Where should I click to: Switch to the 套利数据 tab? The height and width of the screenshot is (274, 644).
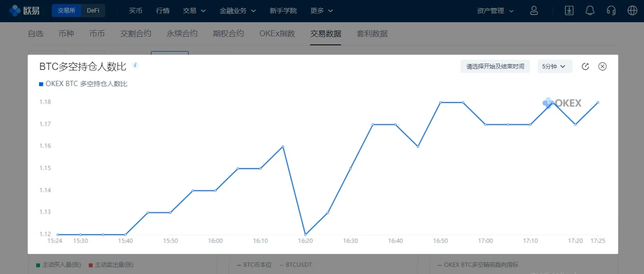coord(372,34)
